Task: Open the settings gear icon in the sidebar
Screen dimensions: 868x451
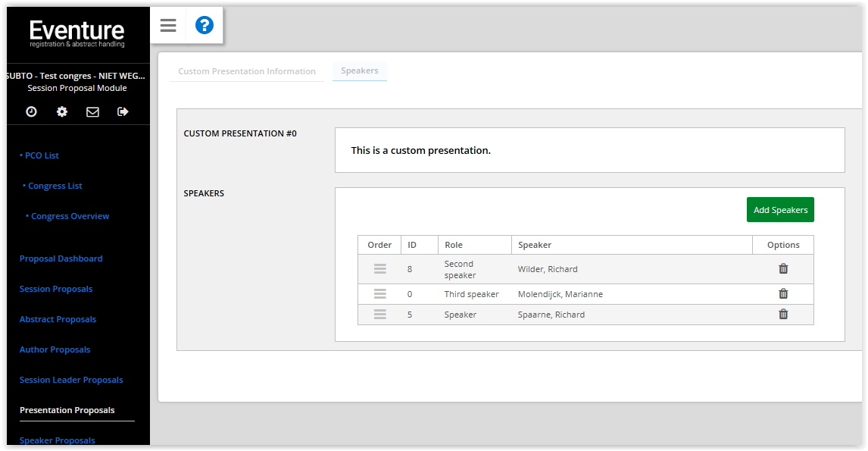Action: pos(62,111)
